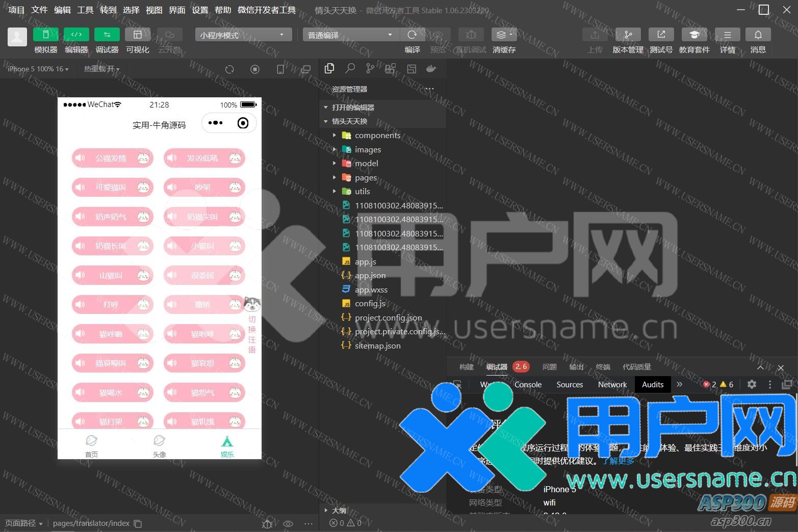Open the app.json file
The width and height of the screenshot is (798, 532).
370,276
